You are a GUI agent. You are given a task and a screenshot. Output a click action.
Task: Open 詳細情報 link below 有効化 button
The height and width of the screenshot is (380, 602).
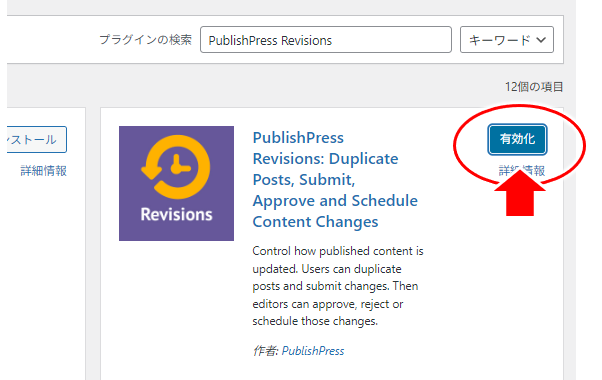click(521, 170)
